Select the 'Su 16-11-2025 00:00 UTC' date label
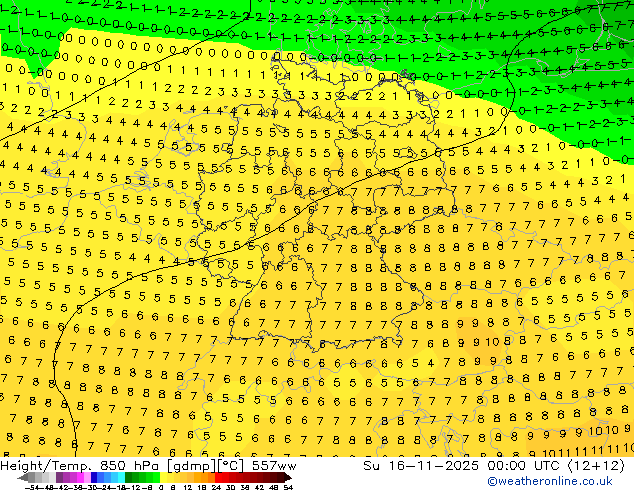 coord(463,466)
